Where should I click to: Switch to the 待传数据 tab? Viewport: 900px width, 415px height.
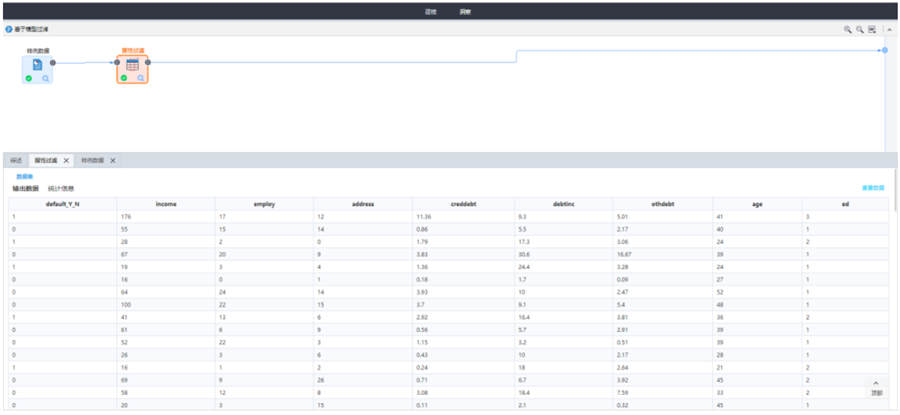[x=92, y=160]
